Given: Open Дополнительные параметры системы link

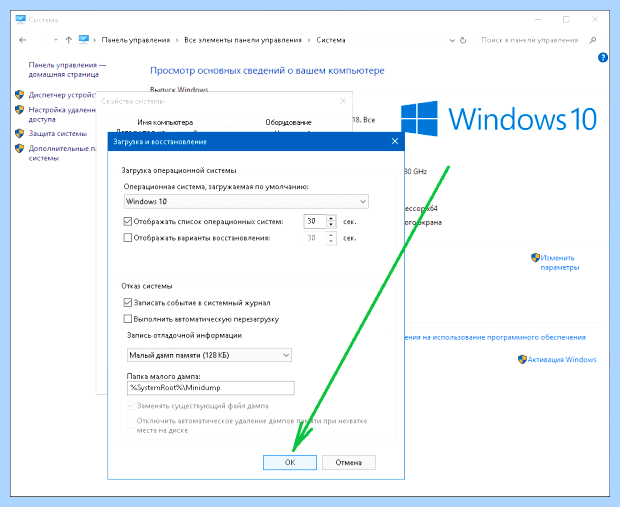Looking at the screenshot, I should [x=62, y=153].
